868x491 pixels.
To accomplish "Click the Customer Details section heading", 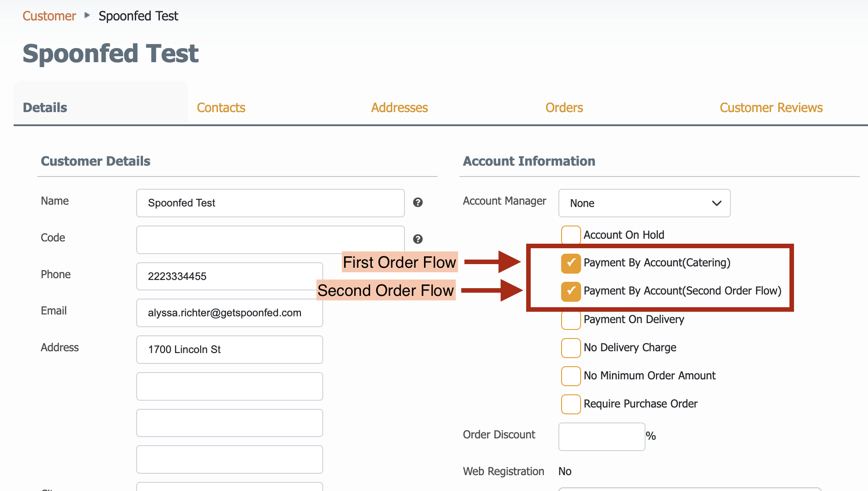I will (95, 161).
